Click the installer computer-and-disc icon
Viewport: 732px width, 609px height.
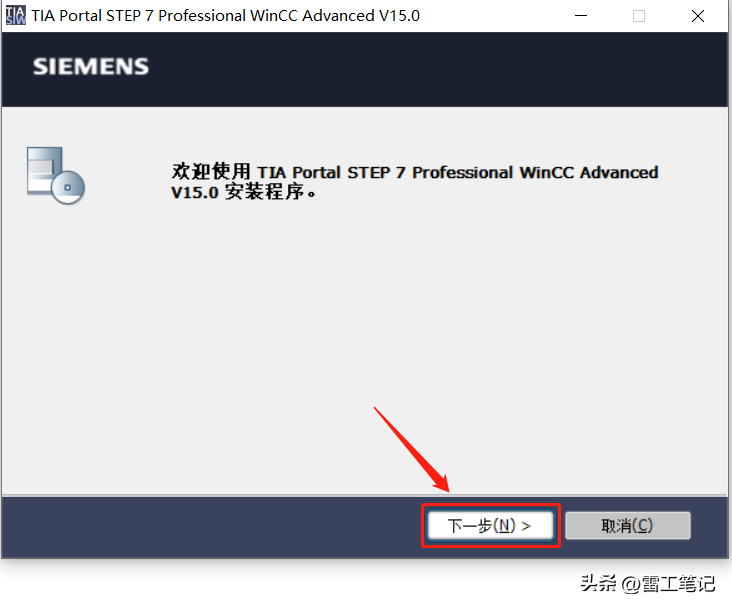click(x=56, y=175)
